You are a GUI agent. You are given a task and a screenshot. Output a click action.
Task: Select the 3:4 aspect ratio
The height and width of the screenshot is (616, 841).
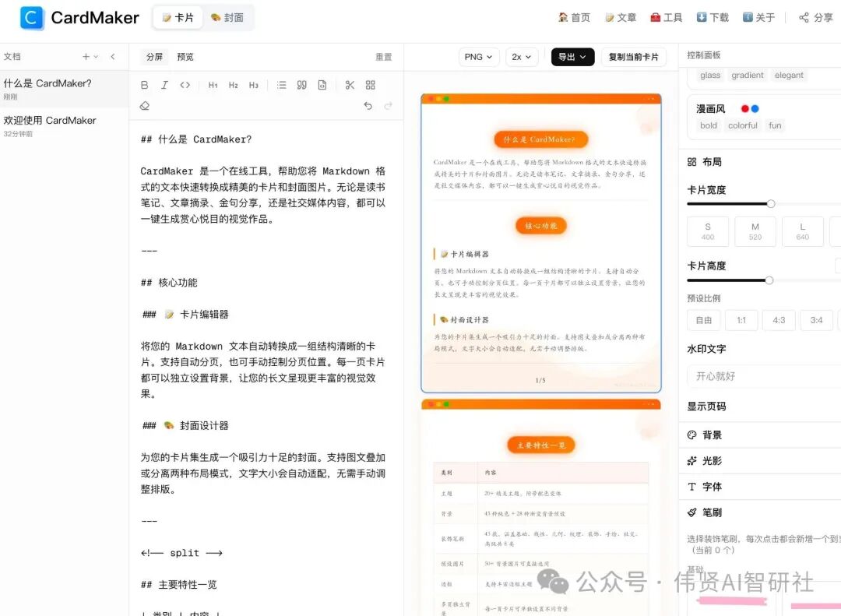point(816,320)
